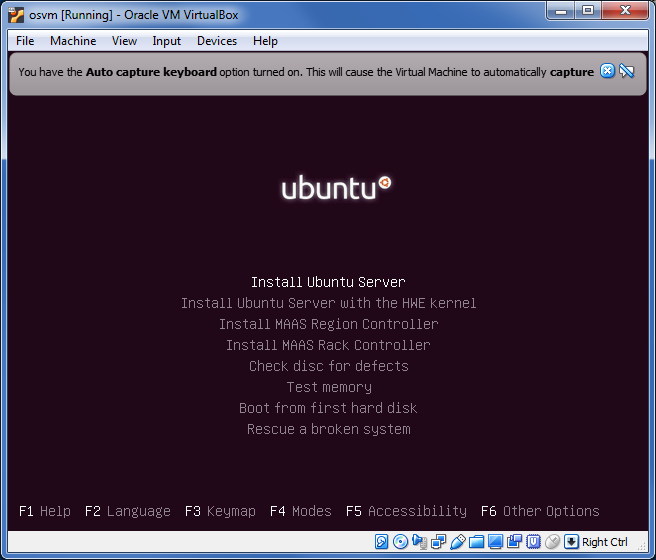The width and height of the screenshot is (656, 560).
Task: Maximize the VirtualBox window
Action: 588,11
